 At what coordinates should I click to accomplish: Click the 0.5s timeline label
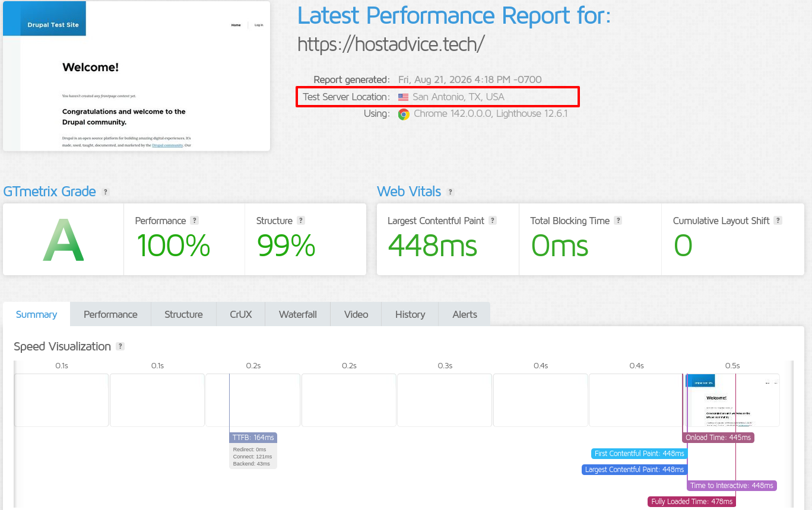732,366
